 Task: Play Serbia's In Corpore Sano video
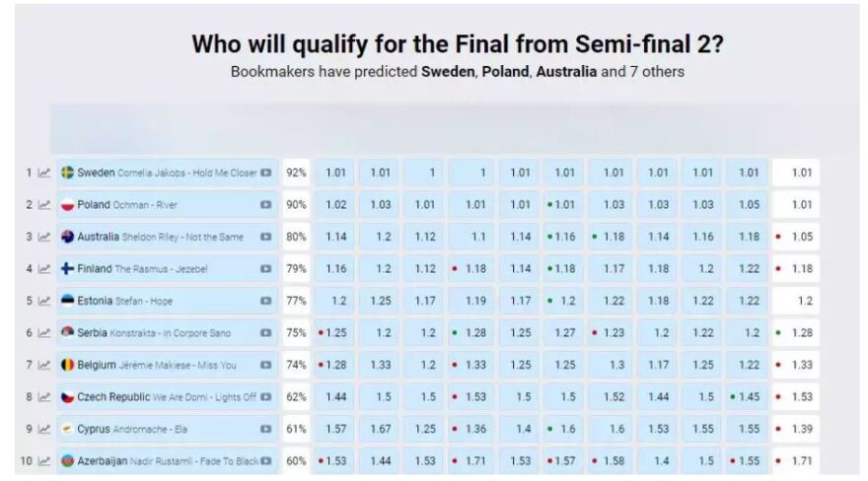tap(265, 333)
